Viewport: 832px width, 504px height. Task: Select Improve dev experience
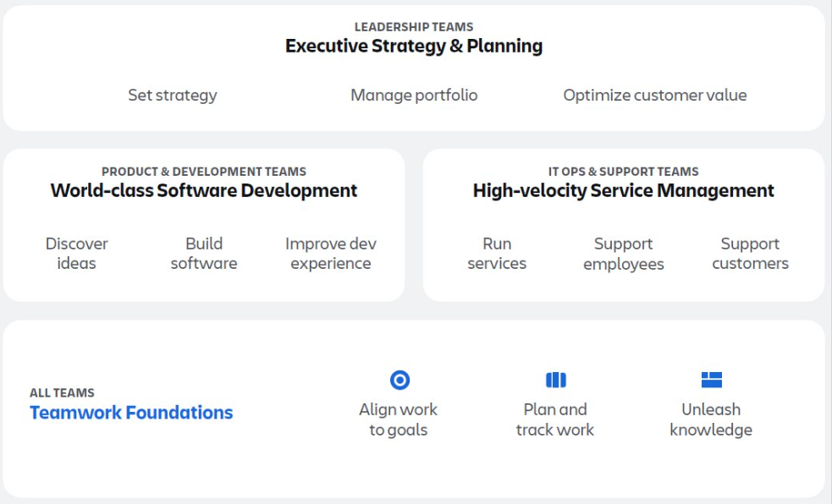331,254
